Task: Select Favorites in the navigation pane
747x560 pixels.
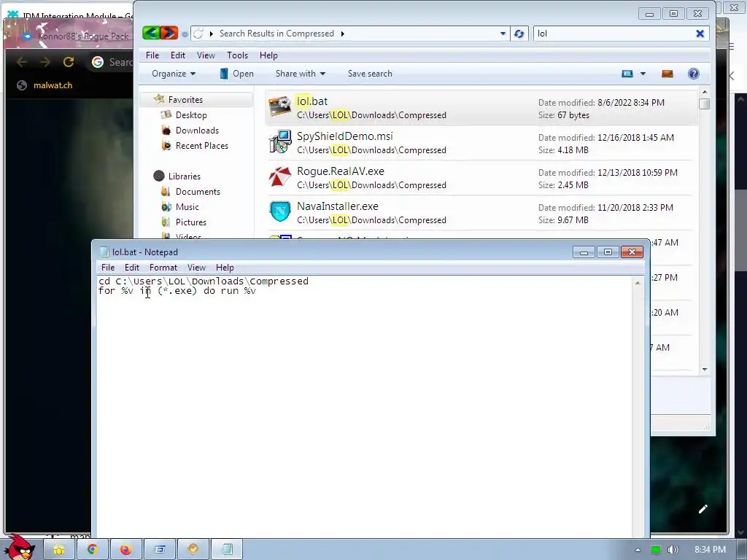Action: coord(185,99)
